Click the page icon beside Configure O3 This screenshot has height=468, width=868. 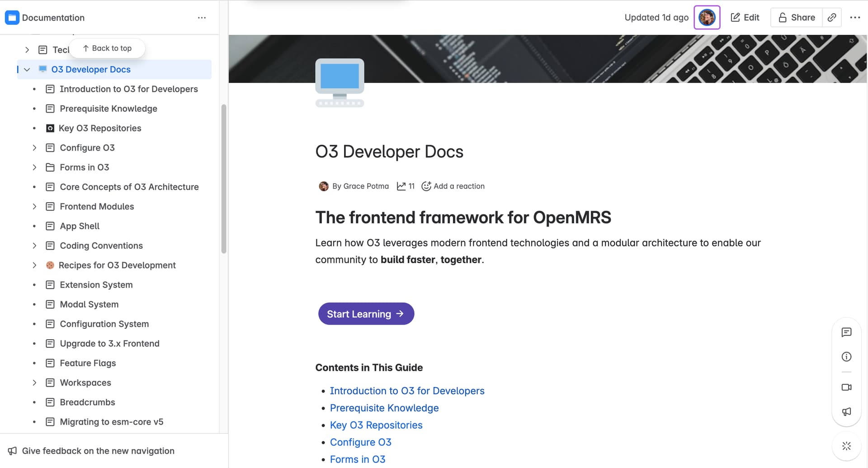click(50, 148)
